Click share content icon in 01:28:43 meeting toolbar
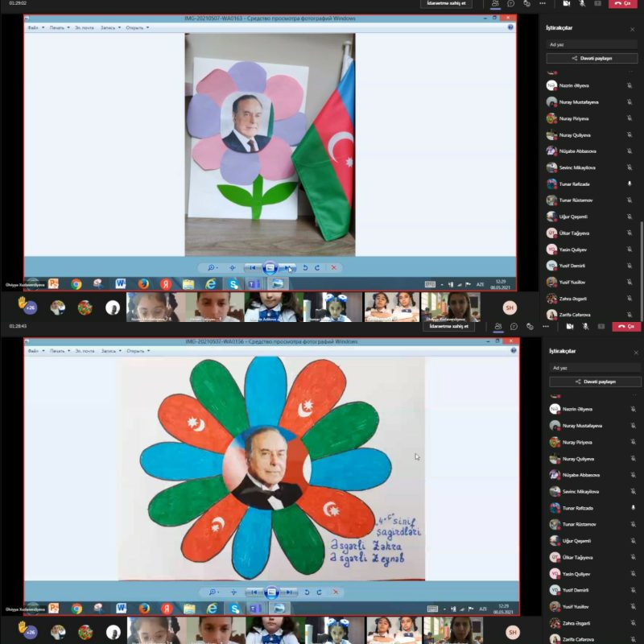 click(x=601, y=327)
